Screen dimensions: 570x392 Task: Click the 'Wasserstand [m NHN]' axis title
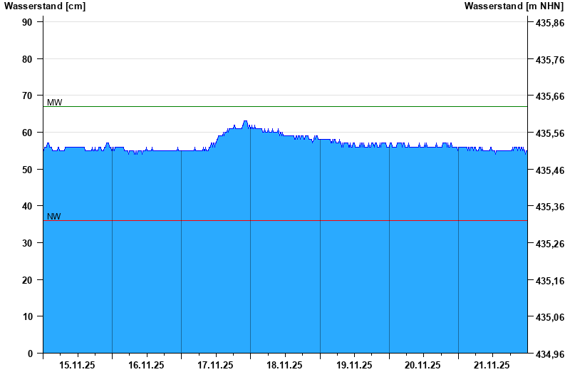(x=514, y=6)
